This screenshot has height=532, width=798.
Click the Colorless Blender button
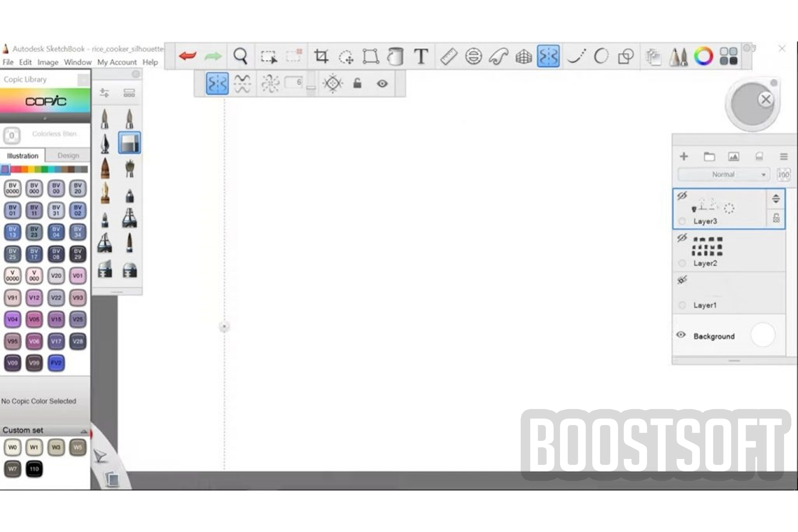pyautogui.click(x=12, y=135)
